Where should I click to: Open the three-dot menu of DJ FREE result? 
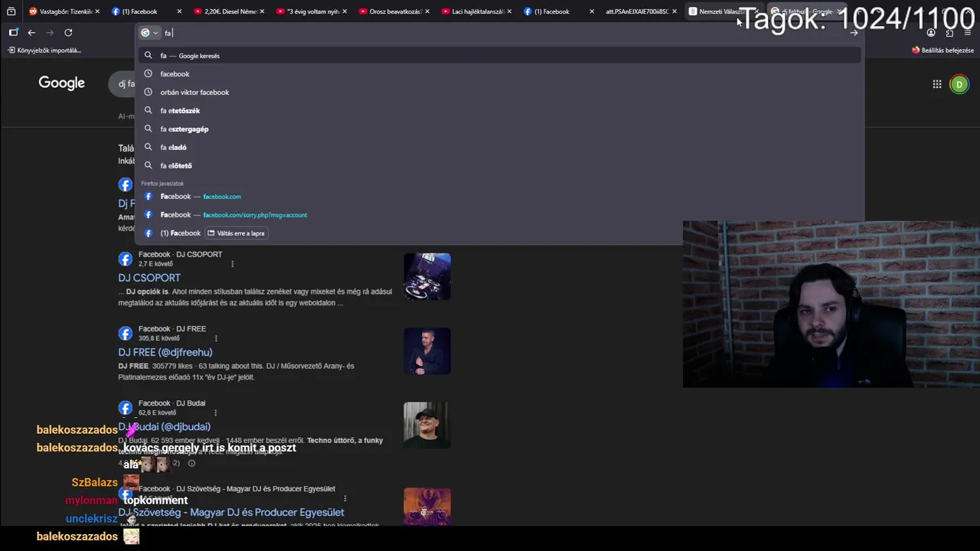tap(216, 338)
